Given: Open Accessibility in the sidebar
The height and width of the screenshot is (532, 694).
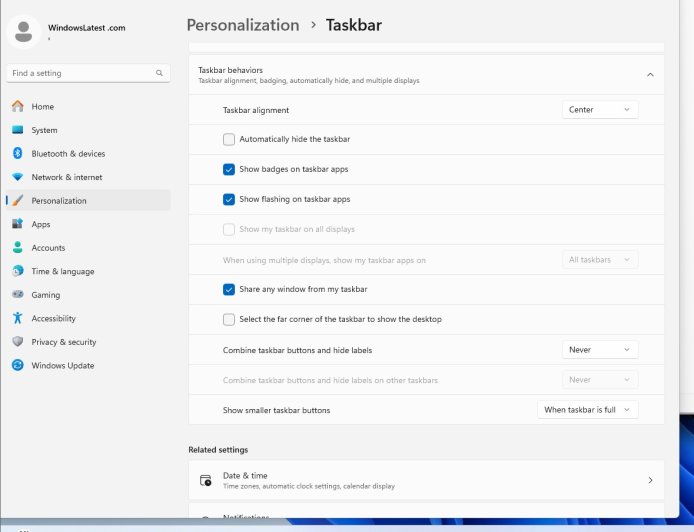Looking at the screenshot, I should coord(53,318).
